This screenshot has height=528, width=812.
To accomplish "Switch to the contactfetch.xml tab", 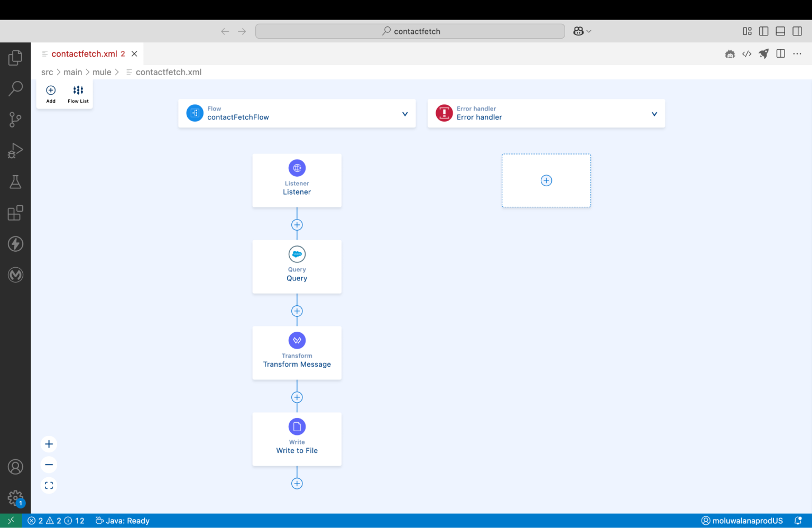I will (85, 53).
